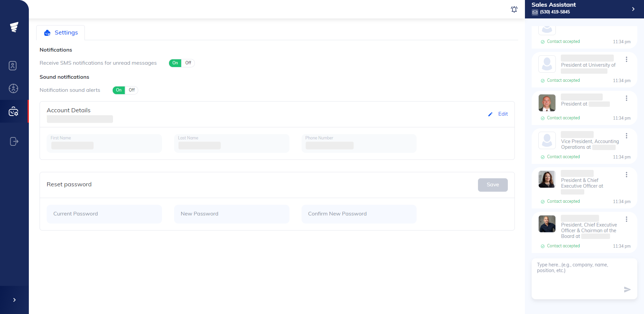644x314 pixels.
Task: Collapse the Sales Assistant panel with its chevron
Action: click(633, 9)
